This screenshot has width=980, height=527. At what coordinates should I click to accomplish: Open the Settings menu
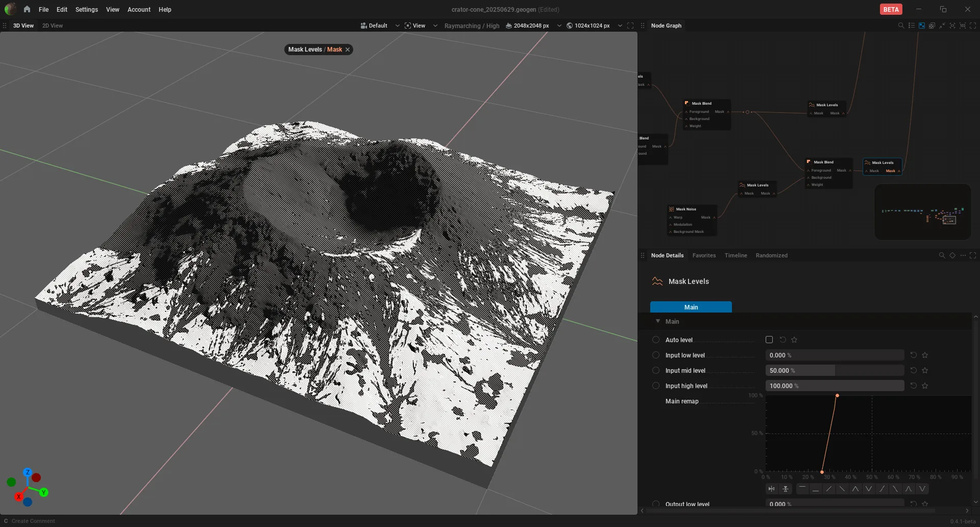[86, 9]
